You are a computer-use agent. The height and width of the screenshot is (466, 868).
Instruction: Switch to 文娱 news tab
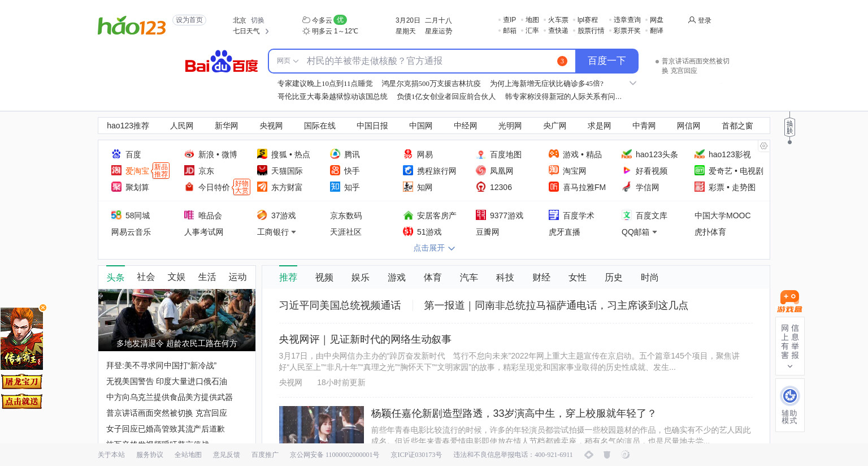[176, 277]
